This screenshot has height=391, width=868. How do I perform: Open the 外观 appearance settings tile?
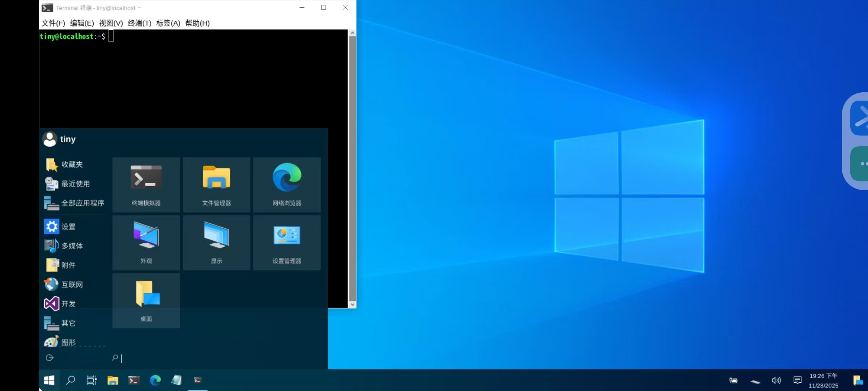click(146, 243)
